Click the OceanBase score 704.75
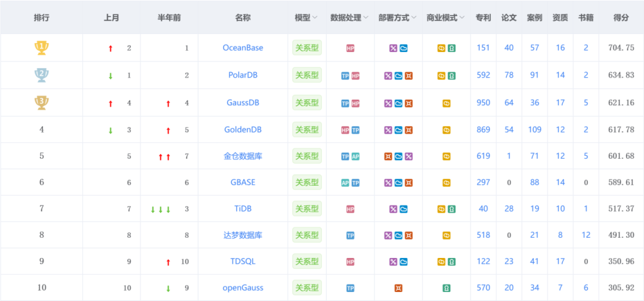The image size is (644, 301). 621,48
